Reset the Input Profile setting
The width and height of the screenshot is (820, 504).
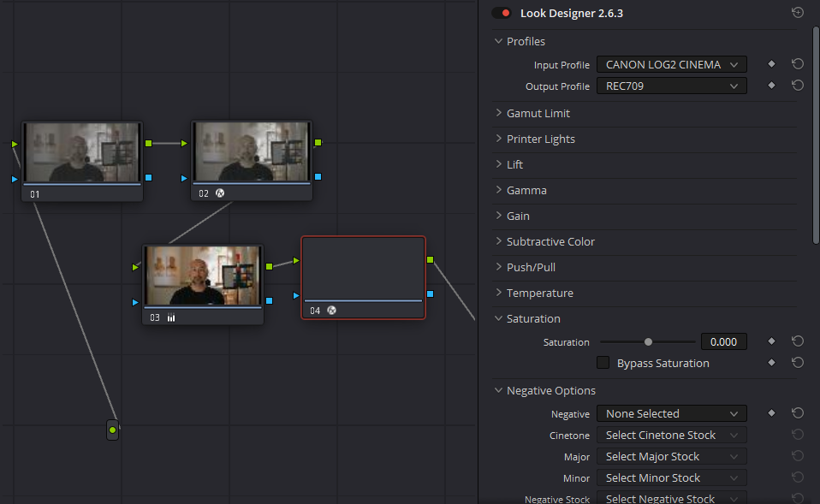click(x=798, y=64)
